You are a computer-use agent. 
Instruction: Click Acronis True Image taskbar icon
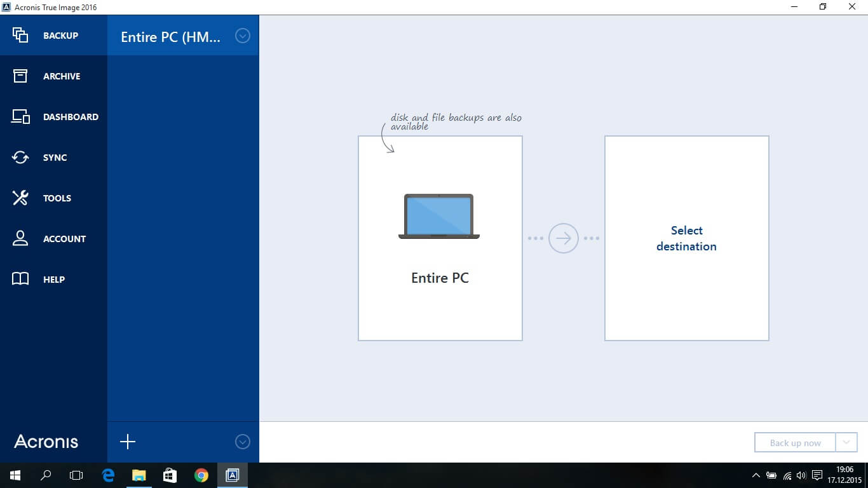pos(233,475)
